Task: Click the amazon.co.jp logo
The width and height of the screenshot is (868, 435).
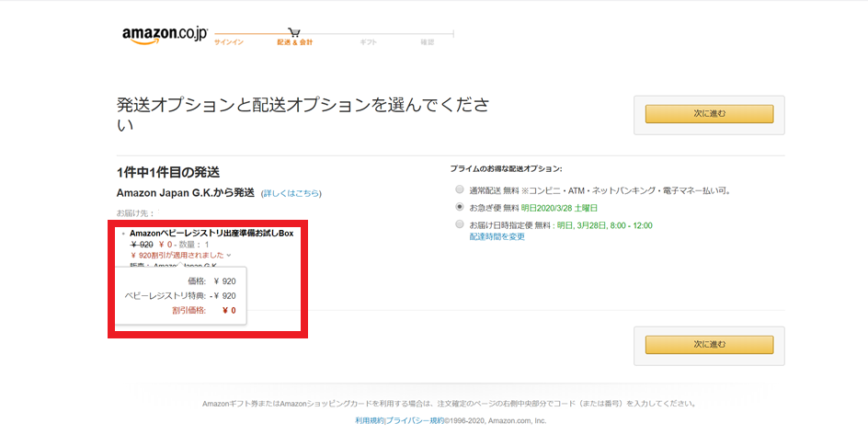Action: (x=165, y=36)
